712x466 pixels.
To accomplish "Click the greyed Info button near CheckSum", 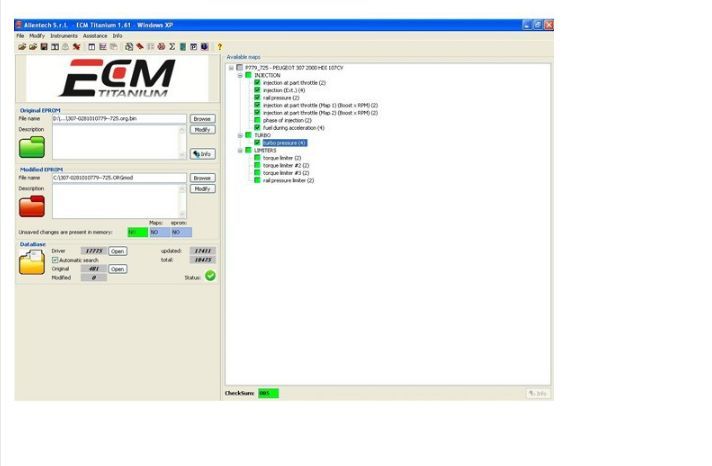I will (538, 393).
